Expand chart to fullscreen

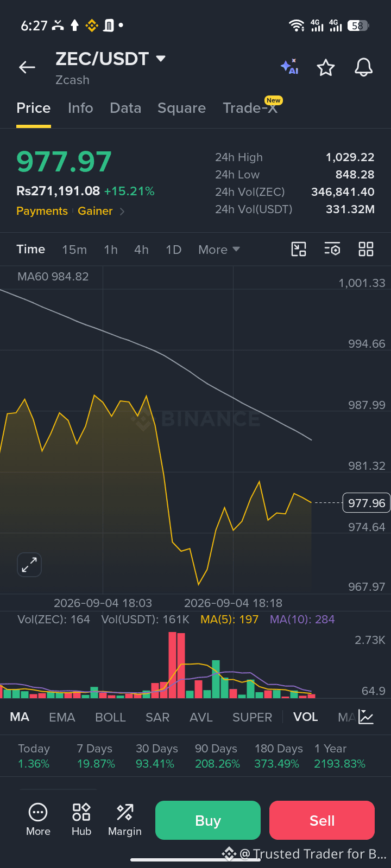tap(29, 565)
